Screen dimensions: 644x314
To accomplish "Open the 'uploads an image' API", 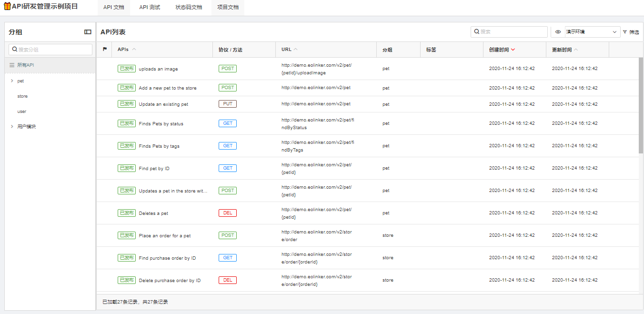I will [158, 69].
